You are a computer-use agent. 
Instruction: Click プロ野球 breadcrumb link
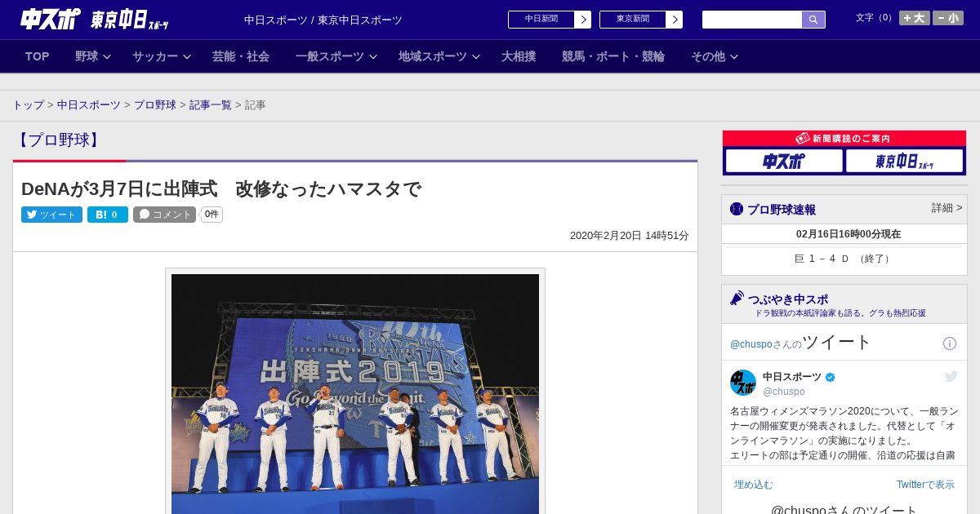point(155,105)
